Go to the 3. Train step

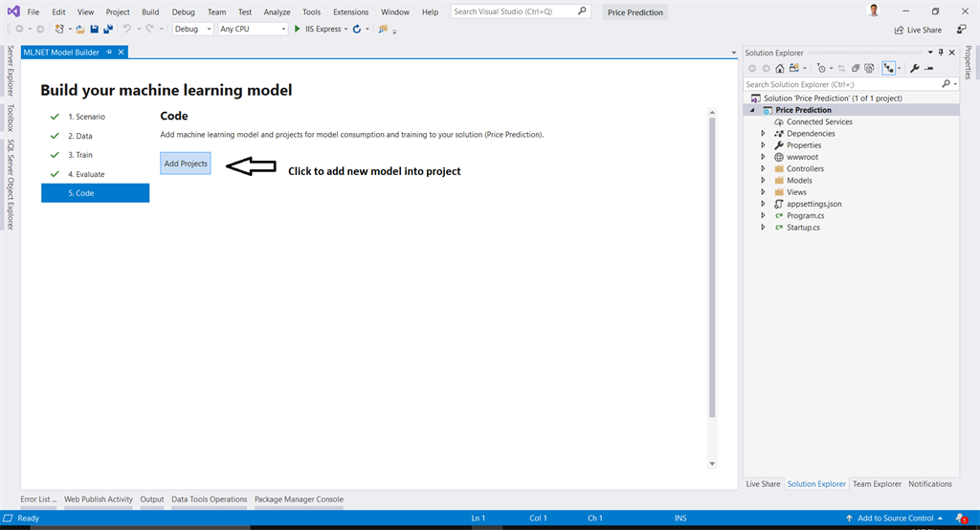pos(80,155)
